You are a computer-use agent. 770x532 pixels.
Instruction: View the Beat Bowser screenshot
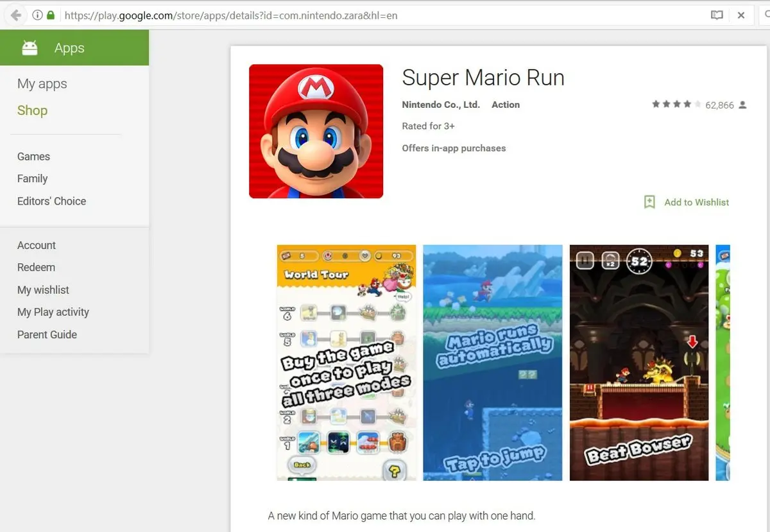[638, 363]
